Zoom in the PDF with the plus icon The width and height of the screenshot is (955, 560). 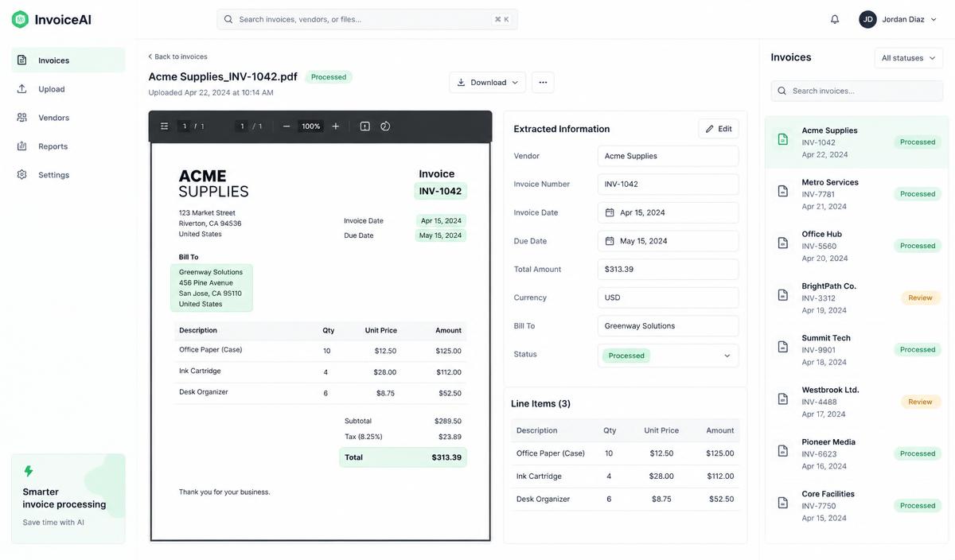[x=335, y=126]
